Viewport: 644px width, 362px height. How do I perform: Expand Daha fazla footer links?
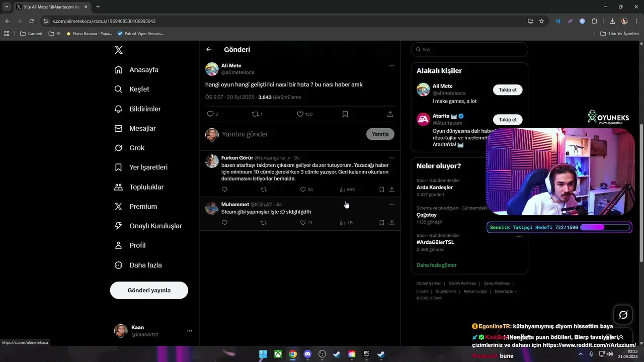[x=506, y=291]
